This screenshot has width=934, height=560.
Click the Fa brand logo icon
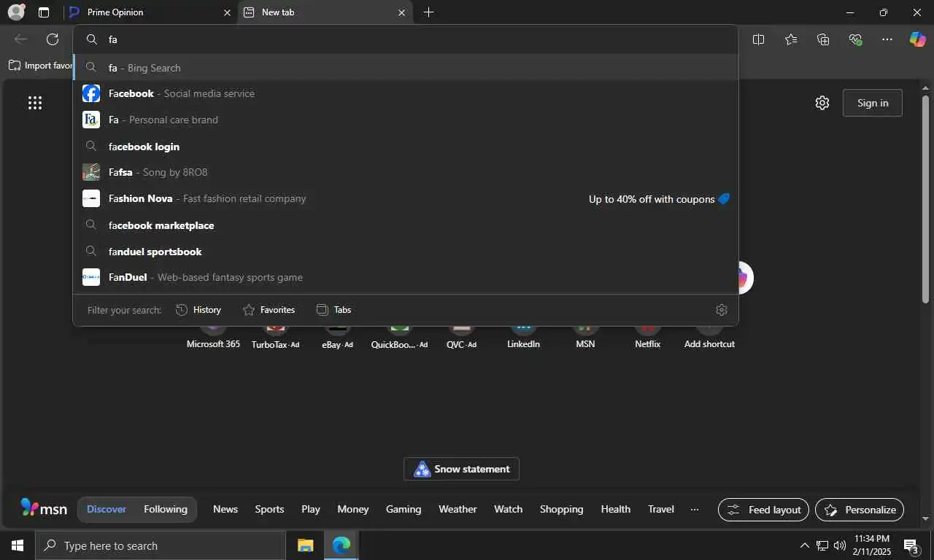pos(91,120)
